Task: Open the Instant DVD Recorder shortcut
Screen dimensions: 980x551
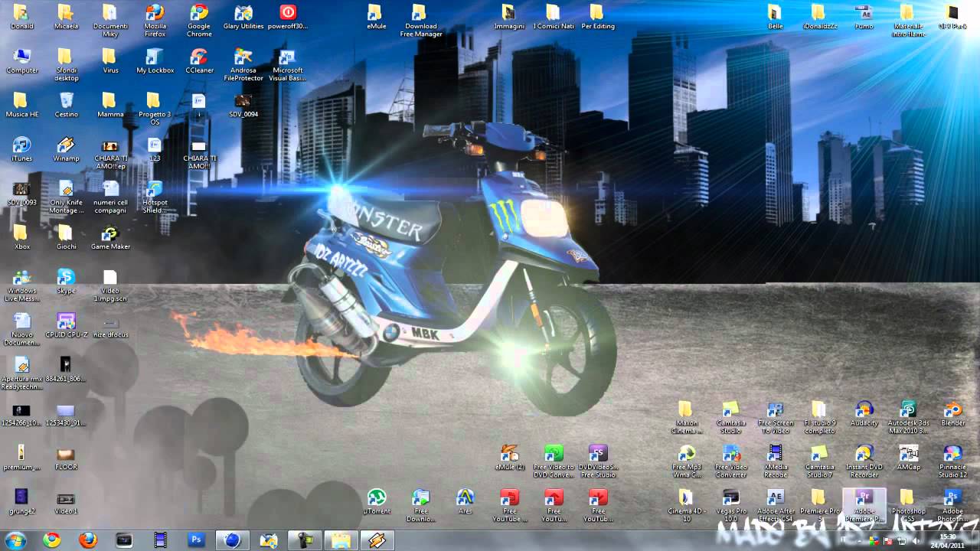Action: 864,461
